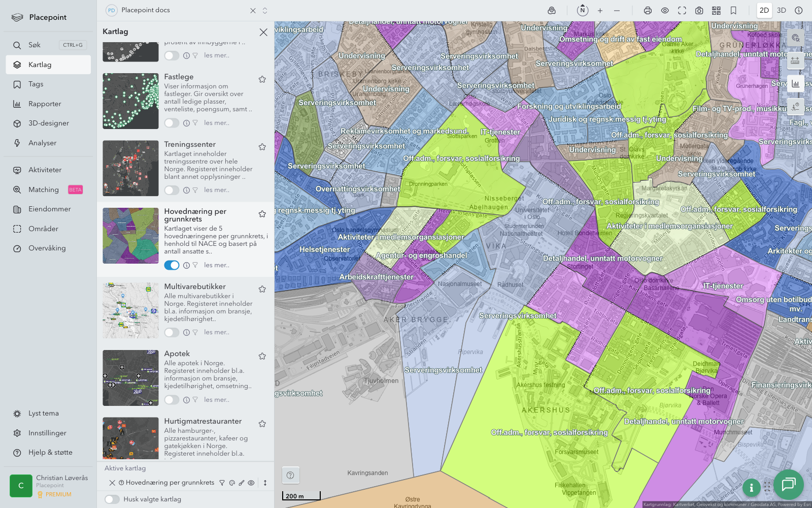Viewport: 812px width, 508px height.
Task: Open the chat support bubble
Action: (788, 484)
